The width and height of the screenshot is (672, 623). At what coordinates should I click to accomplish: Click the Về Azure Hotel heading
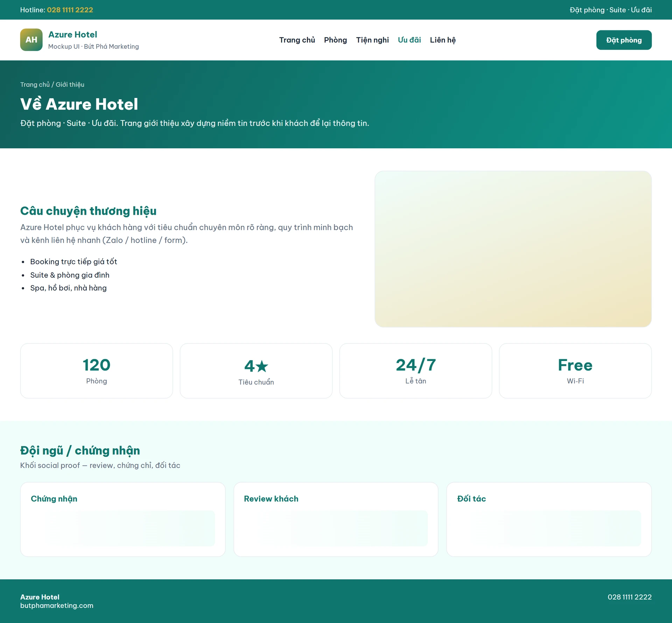(x=79, y=104)
